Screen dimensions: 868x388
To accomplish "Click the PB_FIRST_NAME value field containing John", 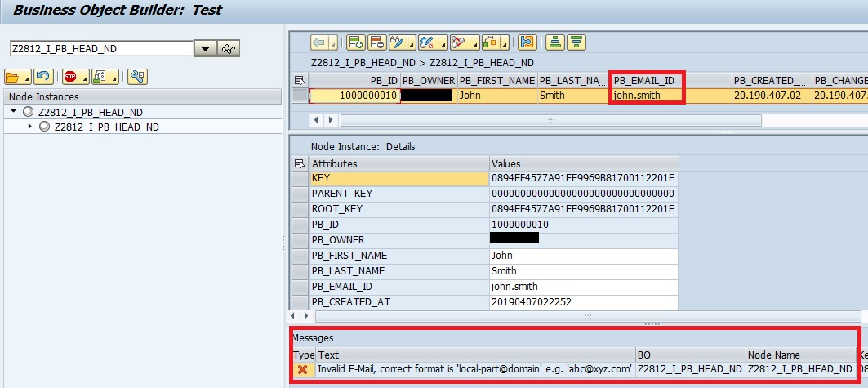I will pos(584,256).
